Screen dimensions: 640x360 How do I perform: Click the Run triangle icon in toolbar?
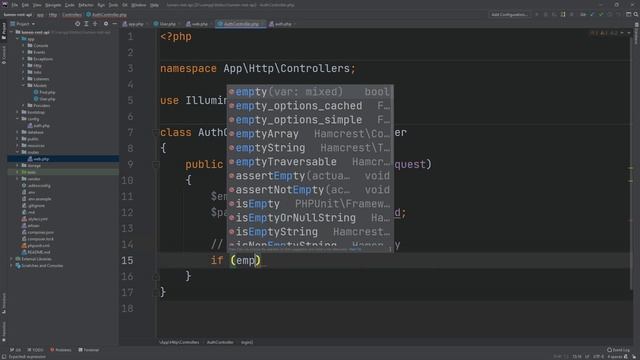pyautogui.click(x=537, y=15)
